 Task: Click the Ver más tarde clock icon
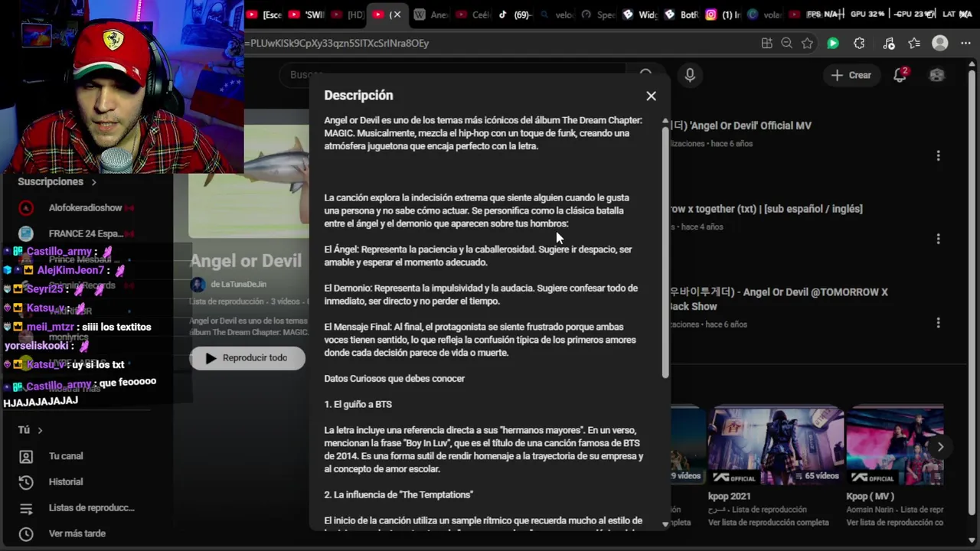click(26, 533)
